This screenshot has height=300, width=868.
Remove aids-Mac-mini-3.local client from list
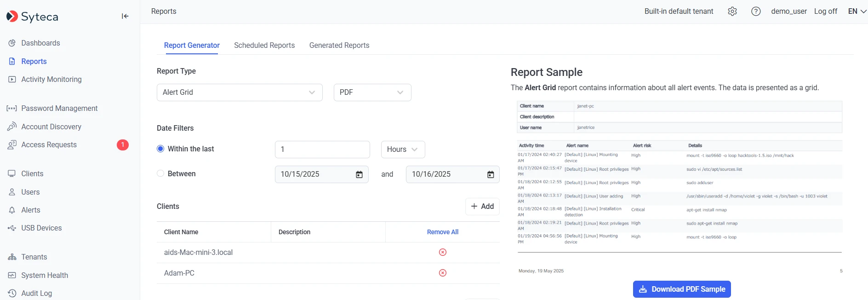442,252
